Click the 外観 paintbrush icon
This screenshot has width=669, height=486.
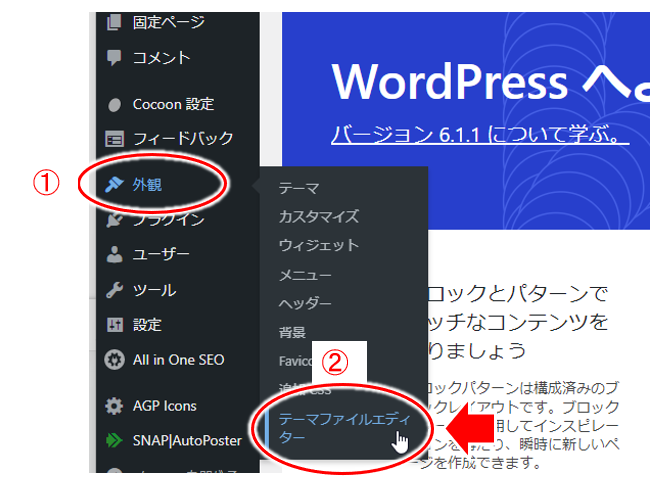[x=114, y=184]
